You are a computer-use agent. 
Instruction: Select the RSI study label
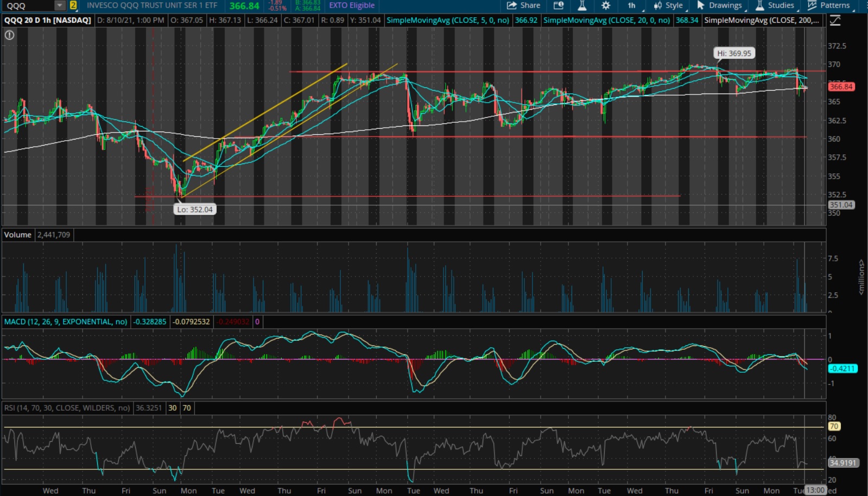pyautogui.click(x=67, y=408)
